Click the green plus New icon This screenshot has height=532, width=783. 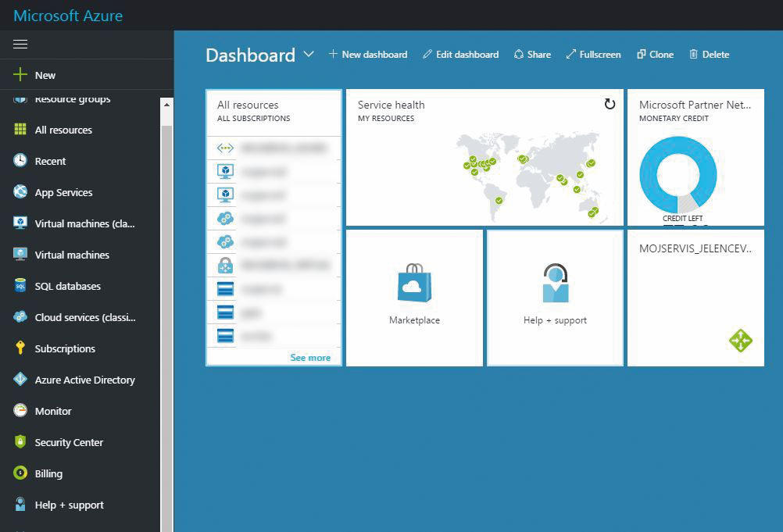coord(20,74)
